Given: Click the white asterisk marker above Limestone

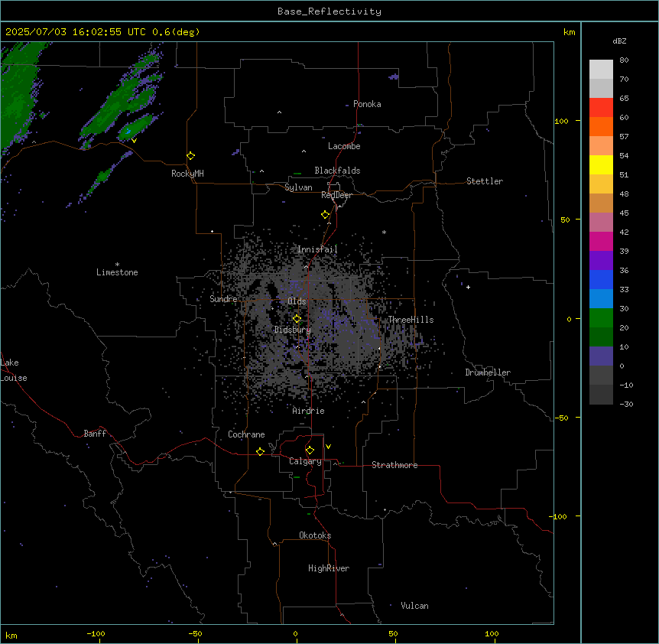Looking at the screenshot, I should coord(117,265).
